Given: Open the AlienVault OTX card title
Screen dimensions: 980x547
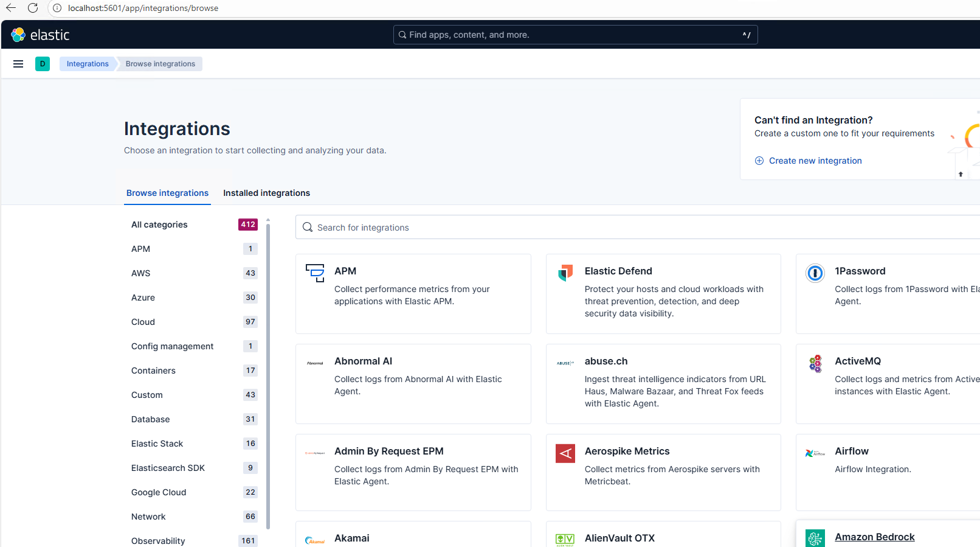Looking at the screenshot, I should click(619, 538).
